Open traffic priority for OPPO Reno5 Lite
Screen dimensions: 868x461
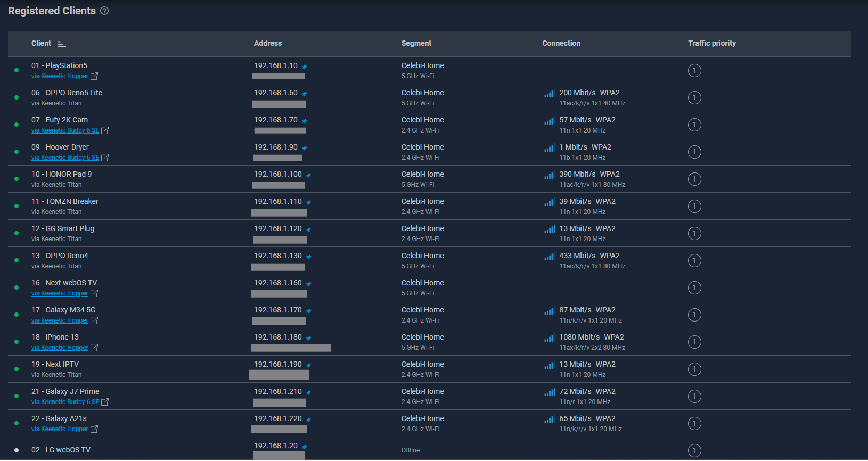coord(694,97)
